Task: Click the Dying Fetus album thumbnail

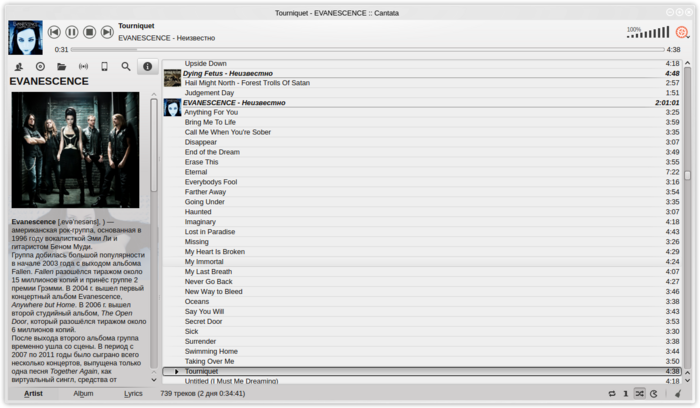Action: [172, 78]
